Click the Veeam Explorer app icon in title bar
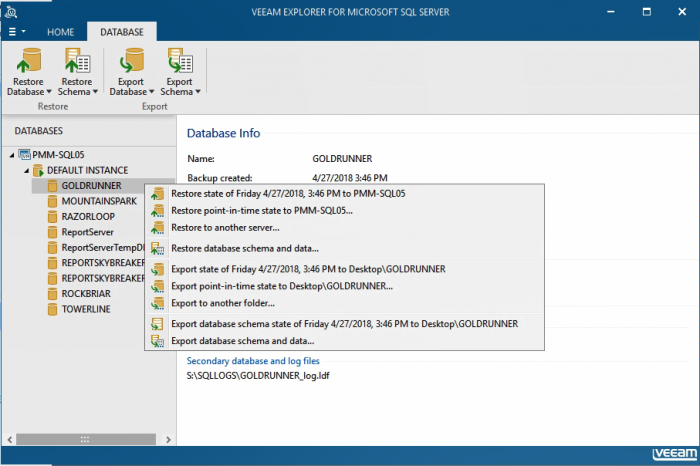Screen dimensions: 700x466 click(x=11, y=12)
